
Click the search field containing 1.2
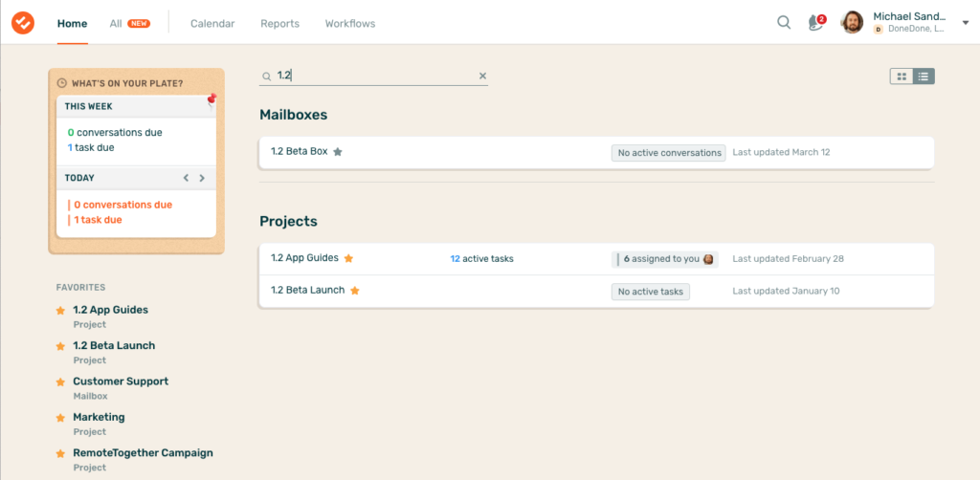(374, 76)
